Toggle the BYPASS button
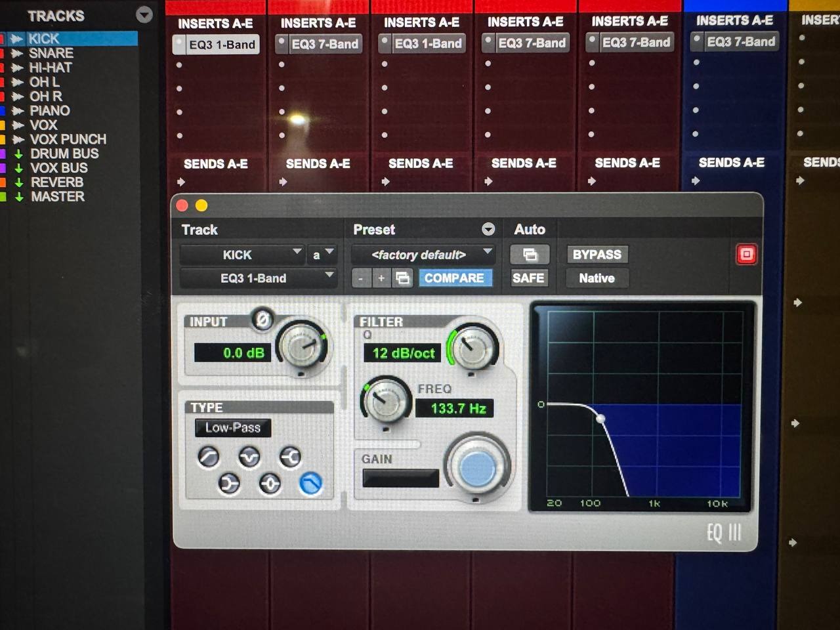840x630 pixels. (597, 255)
